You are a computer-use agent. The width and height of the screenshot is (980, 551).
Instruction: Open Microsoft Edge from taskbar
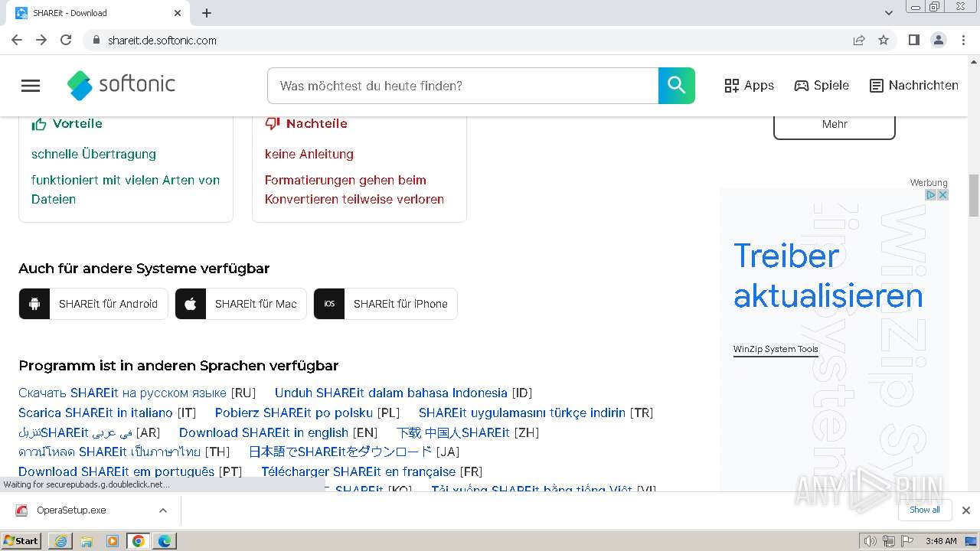[165, 541]
